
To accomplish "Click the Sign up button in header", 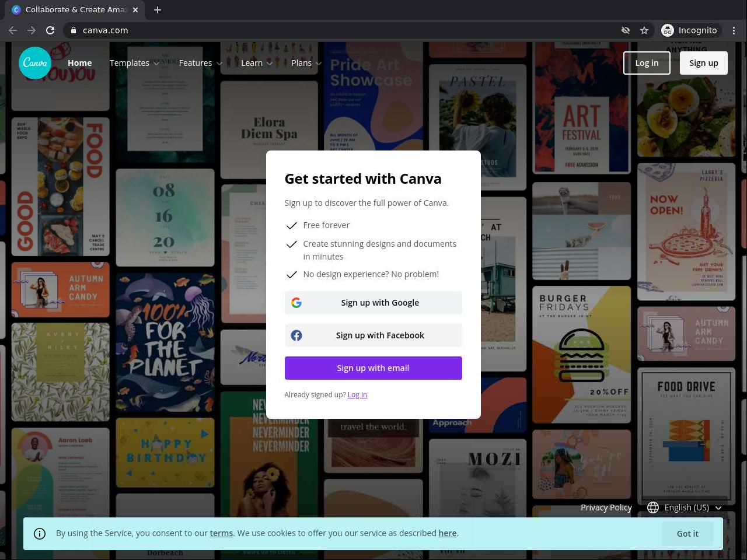I will pos(704,63).
